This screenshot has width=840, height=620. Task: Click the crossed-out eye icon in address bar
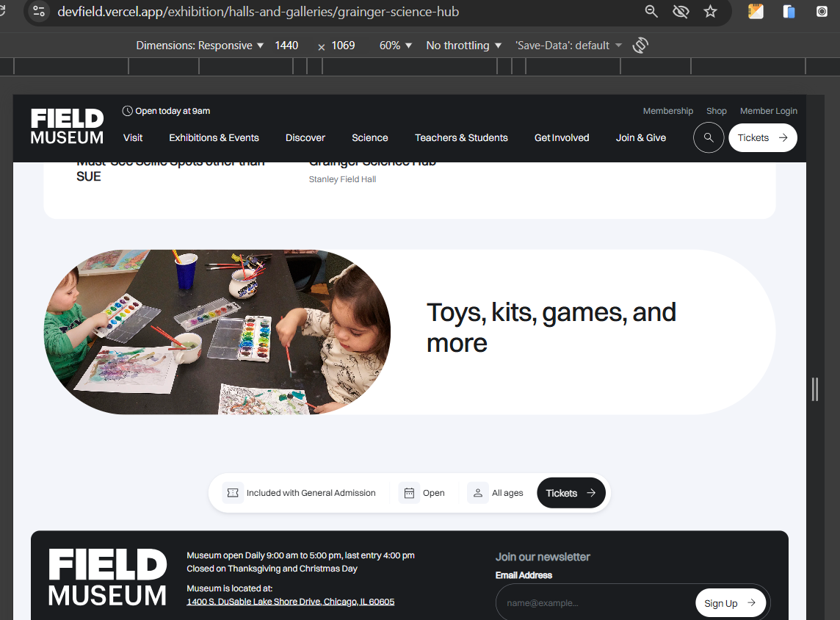tap(681, 11)
